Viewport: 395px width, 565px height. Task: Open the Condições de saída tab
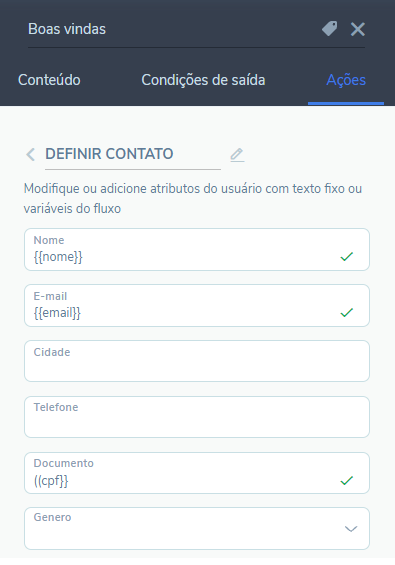(203, 80)
